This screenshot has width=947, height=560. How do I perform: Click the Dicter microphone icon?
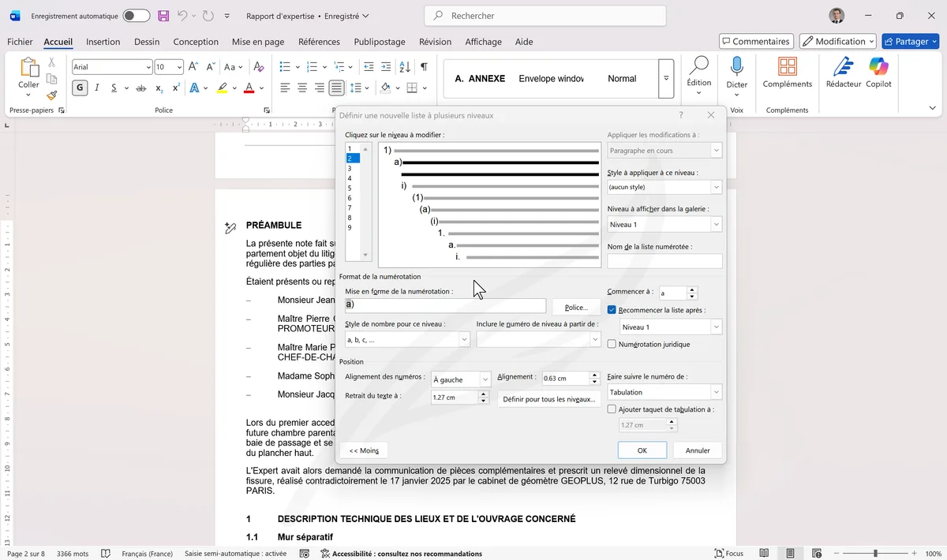click(x=736, y=67)
